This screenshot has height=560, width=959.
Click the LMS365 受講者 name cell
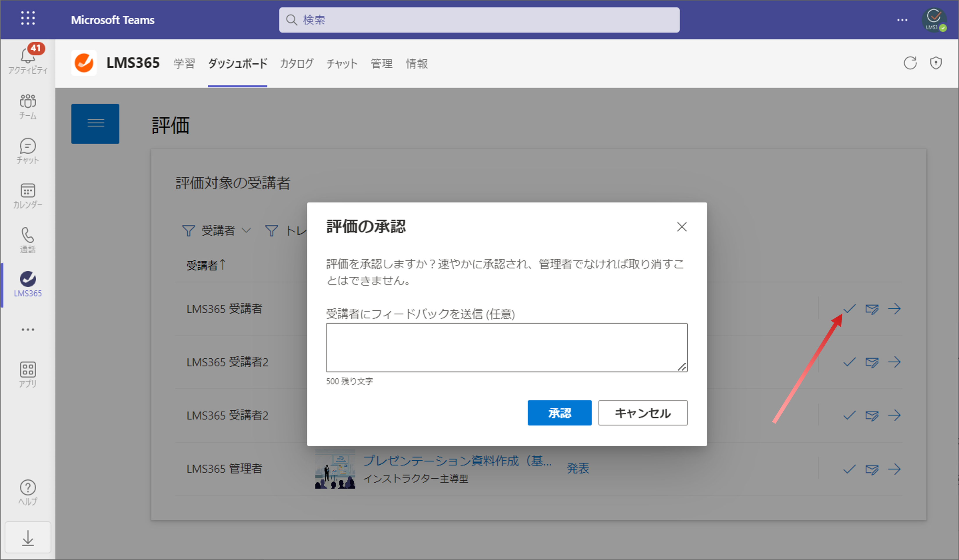point(224,309)
